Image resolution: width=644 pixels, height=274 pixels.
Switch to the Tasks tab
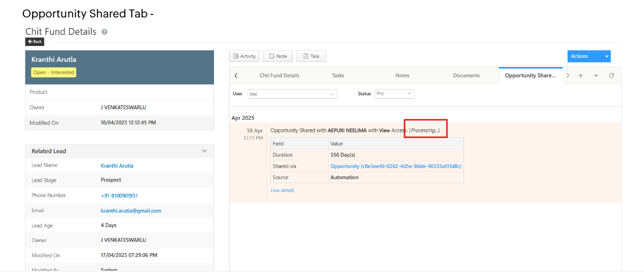coord(338,76)
